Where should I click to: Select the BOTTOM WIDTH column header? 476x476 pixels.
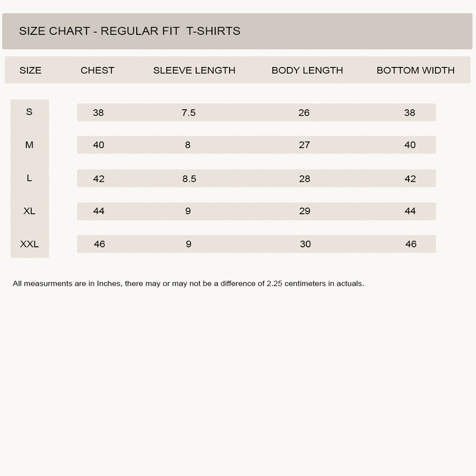pyautogui.click(x=416, y=71)
